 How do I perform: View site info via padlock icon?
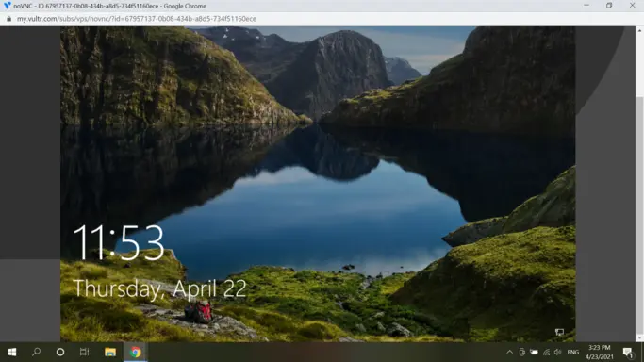click(8, 19)
